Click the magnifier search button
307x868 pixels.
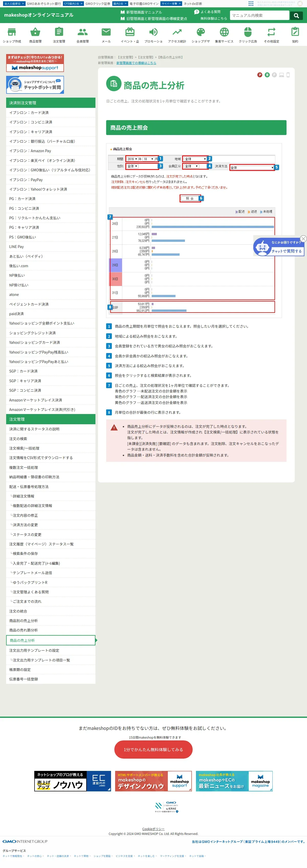pos(296,15)
